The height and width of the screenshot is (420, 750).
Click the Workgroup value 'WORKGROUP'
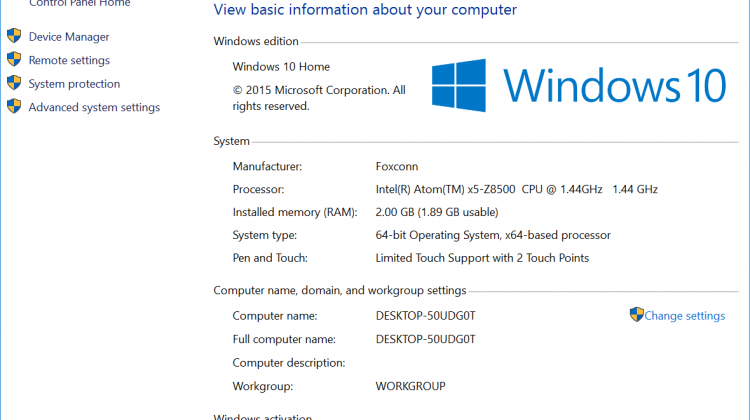coord(410,386)
